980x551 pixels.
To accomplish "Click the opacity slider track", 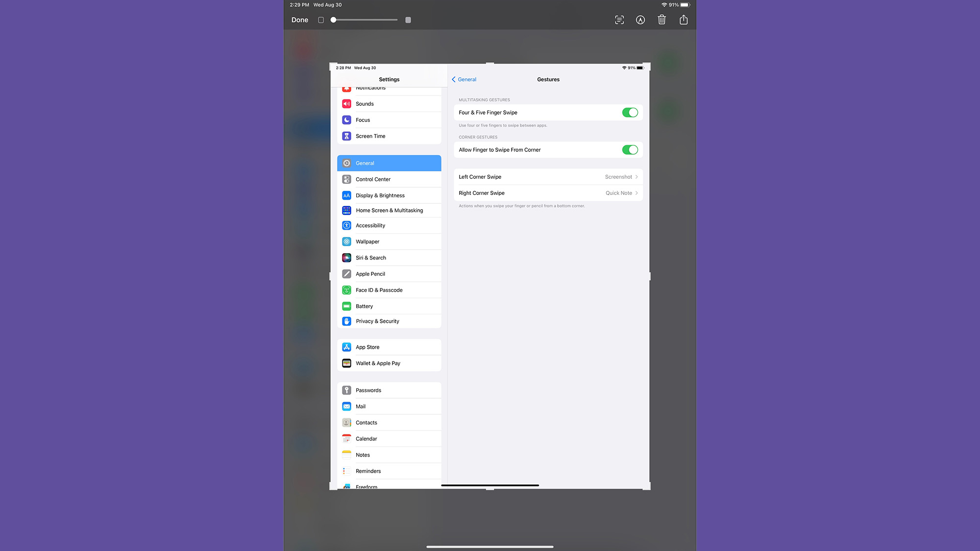I will click(x=365, y=20).
